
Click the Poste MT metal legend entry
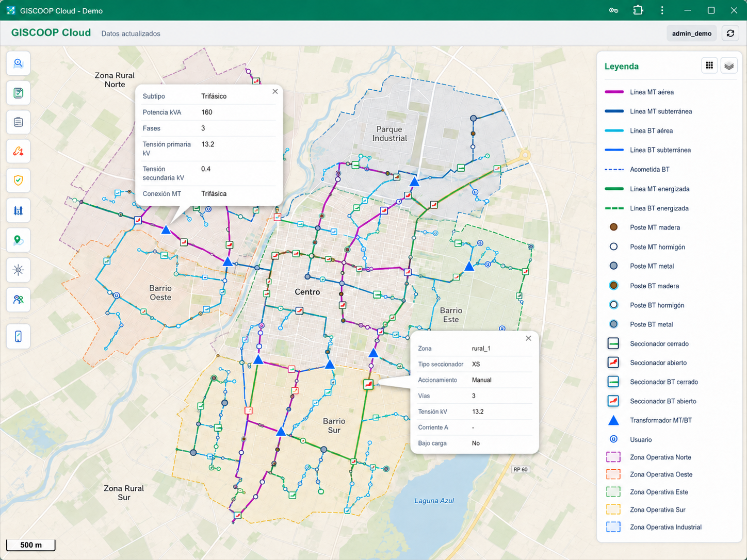[641, 266]
